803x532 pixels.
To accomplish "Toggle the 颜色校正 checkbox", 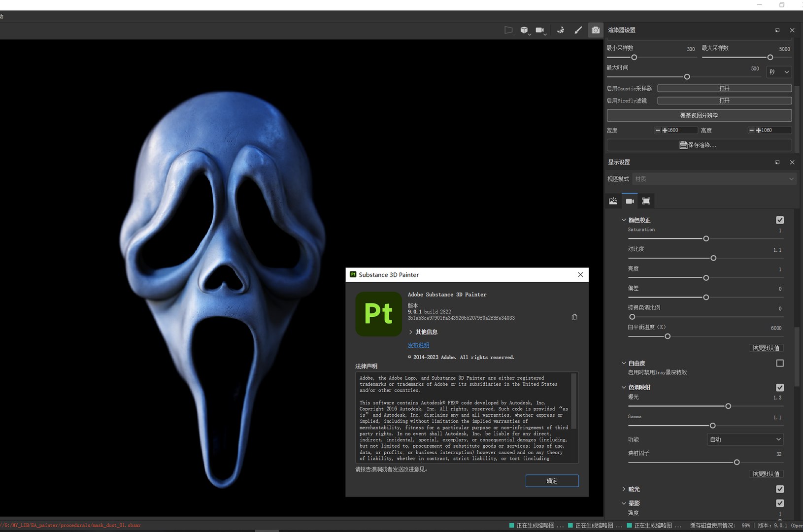I will click(x=780, y=220).
